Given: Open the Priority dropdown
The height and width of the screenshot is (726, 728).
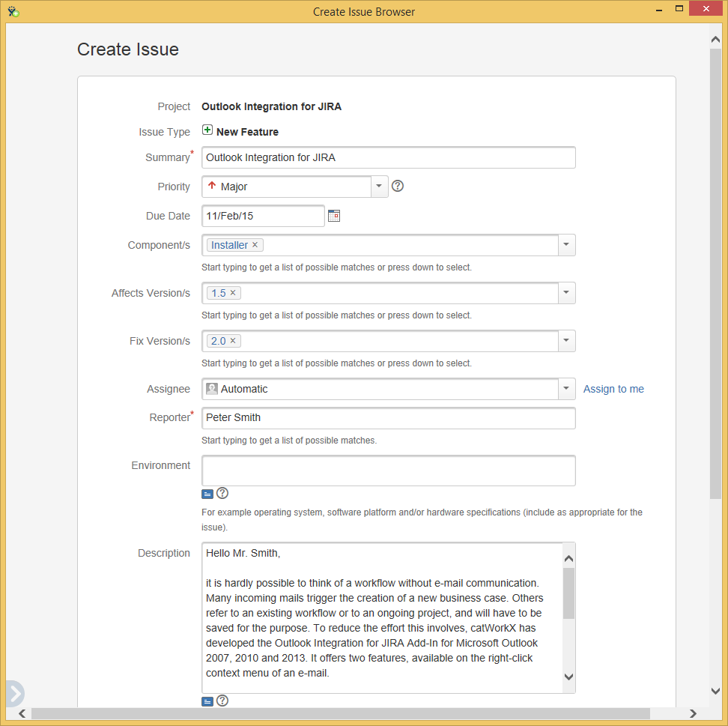Looking at the screenshot, I should tap(379, 187).
